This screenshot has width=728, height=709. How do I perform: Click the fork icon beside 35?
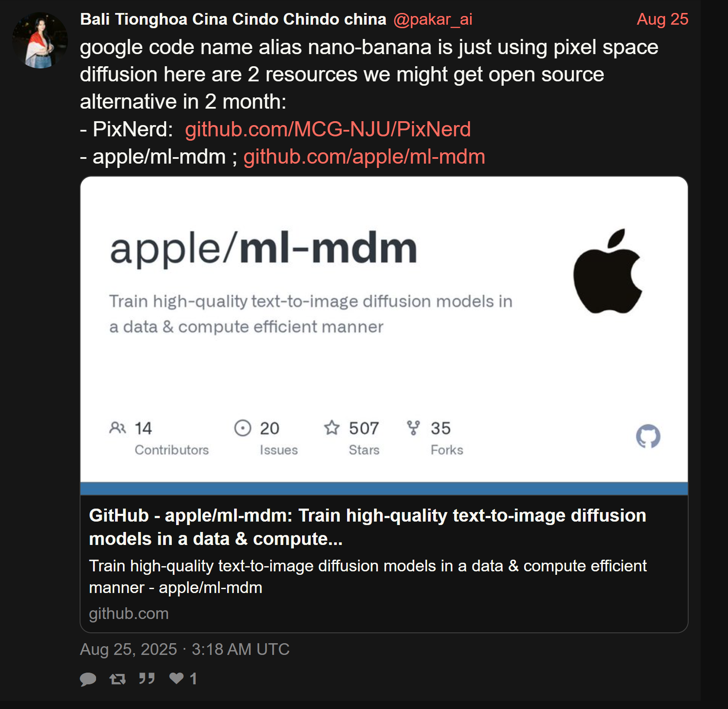click(413, 428)
